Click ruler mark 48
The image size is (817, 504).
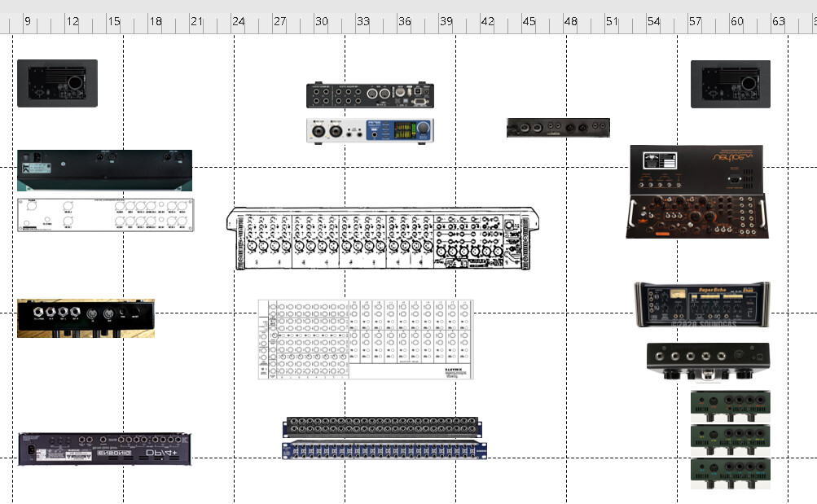pos(571,21)
